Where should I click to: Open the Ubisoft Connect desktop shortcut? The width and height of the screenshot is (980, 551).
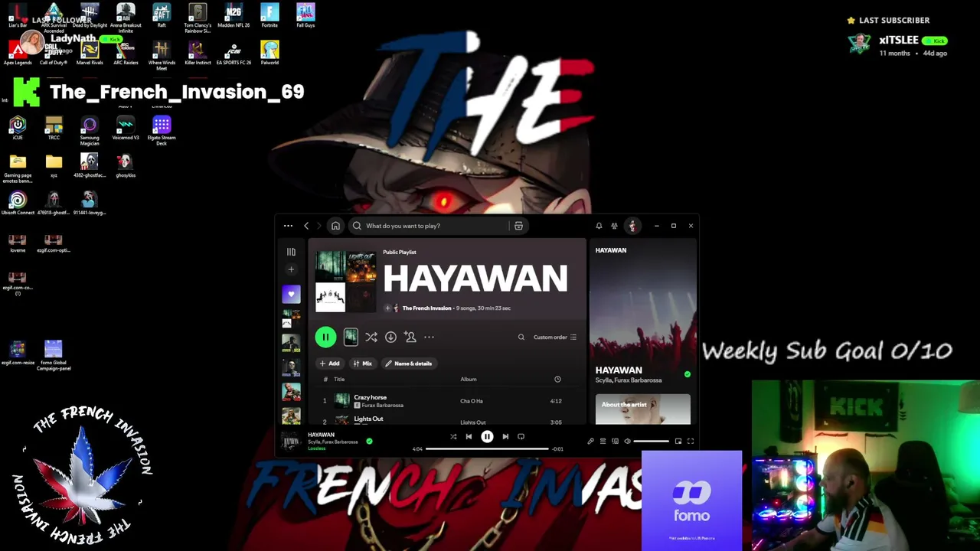18,203
